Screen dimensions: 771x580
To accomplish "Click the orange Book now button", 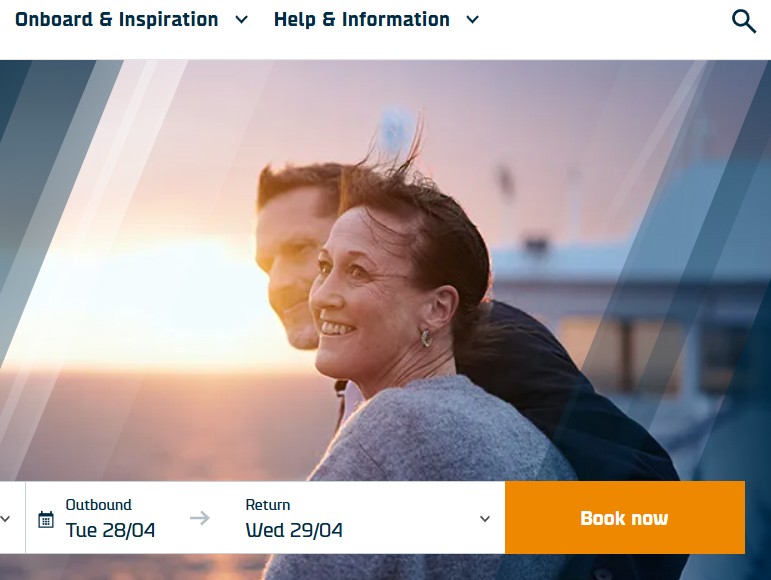I will (625, 518).
